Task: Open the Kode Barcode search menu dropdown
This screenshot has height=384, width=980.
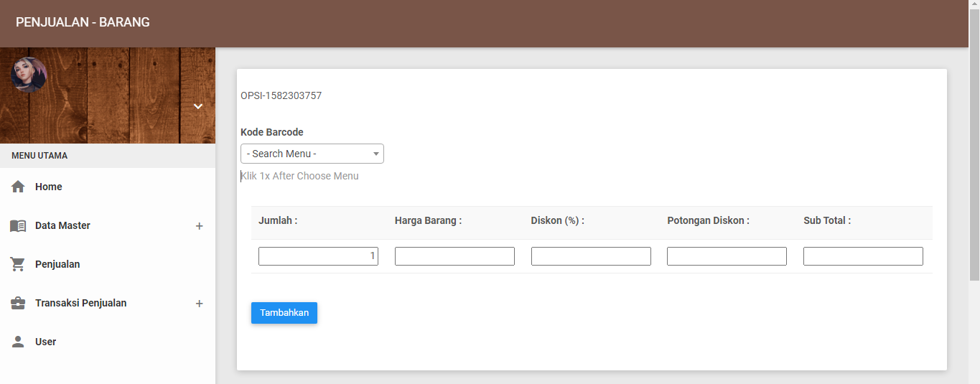Action: pyautogui.click(x=312, y=154)
